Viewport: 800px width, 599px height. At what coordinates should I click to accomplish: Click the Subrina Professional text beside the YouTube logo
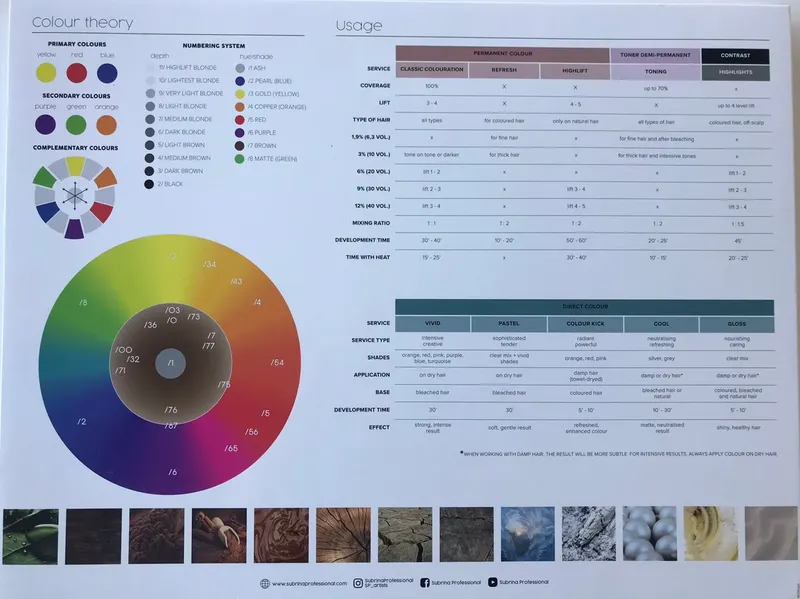coord(523,582)
